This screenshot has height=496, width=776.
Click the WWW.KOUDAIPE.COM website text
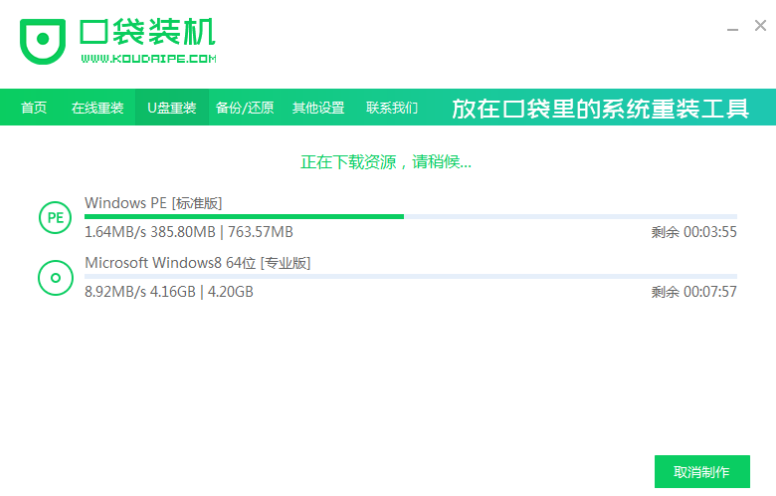[148, 59]
